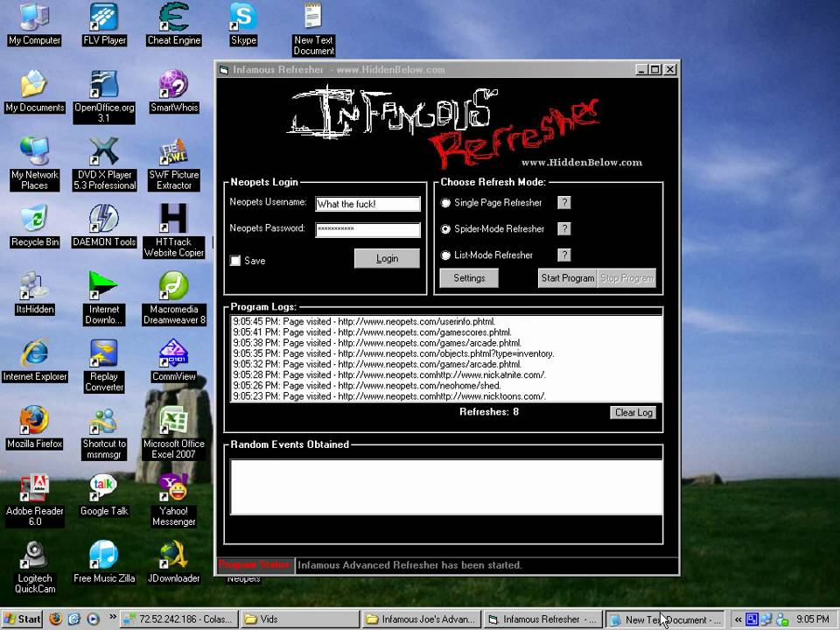
Task: Select the objects.phtml?type=inventory log line
Action: tap(447, 354)
